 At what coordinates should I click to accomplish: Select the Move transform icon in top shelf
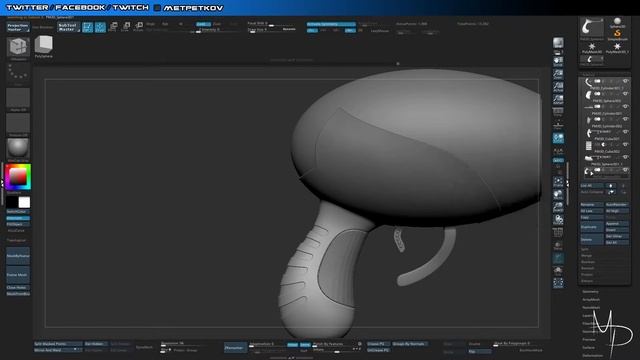113,27
